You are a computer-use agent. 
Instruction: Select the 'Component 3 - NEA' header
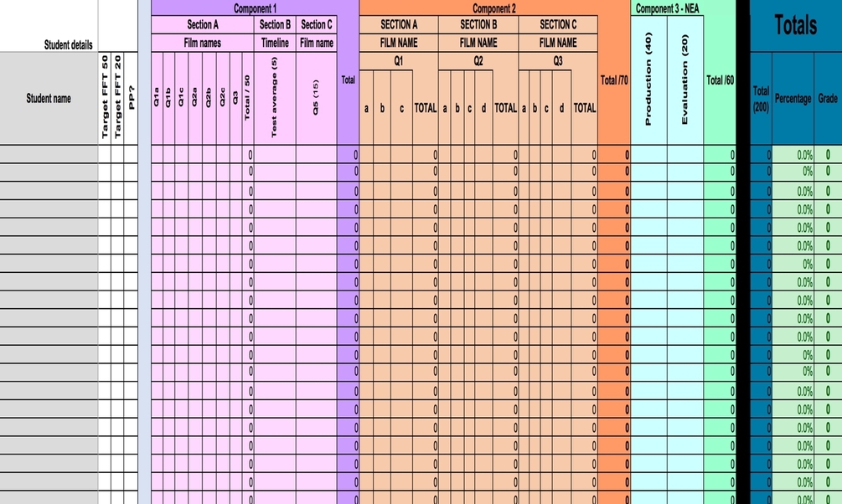pyautogui.click(x=668, y=8)
